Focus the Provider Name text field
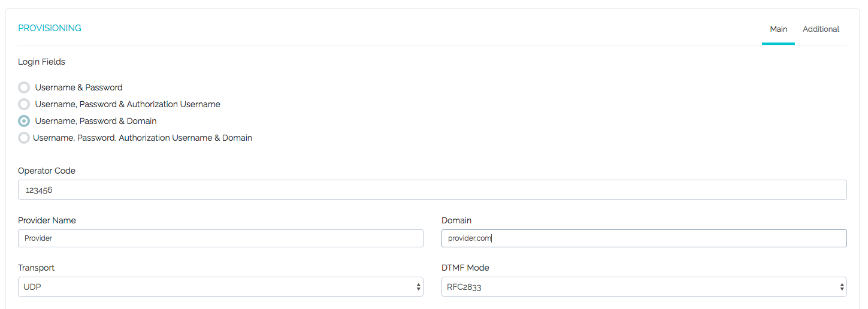 click(220, 238)
